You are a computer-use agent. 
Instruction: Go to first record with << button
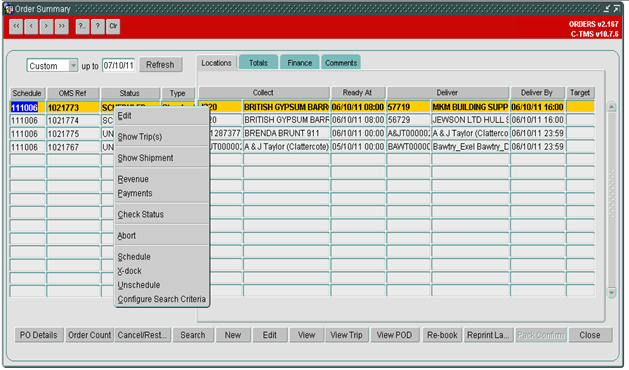pos(16,26)
